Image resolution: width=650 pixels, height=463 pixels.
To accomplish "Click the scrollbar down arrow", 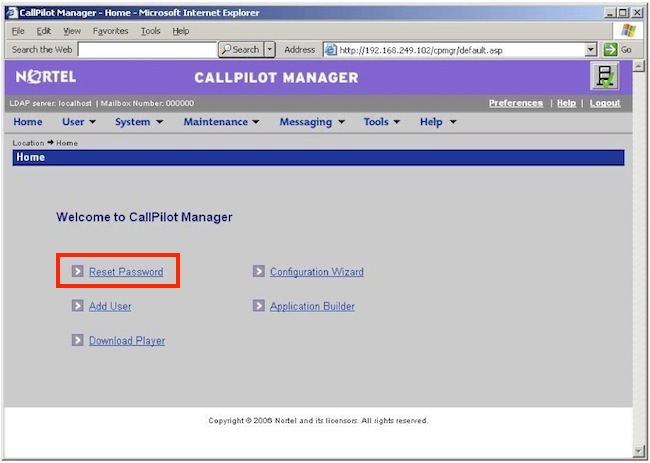I will 639,451.
